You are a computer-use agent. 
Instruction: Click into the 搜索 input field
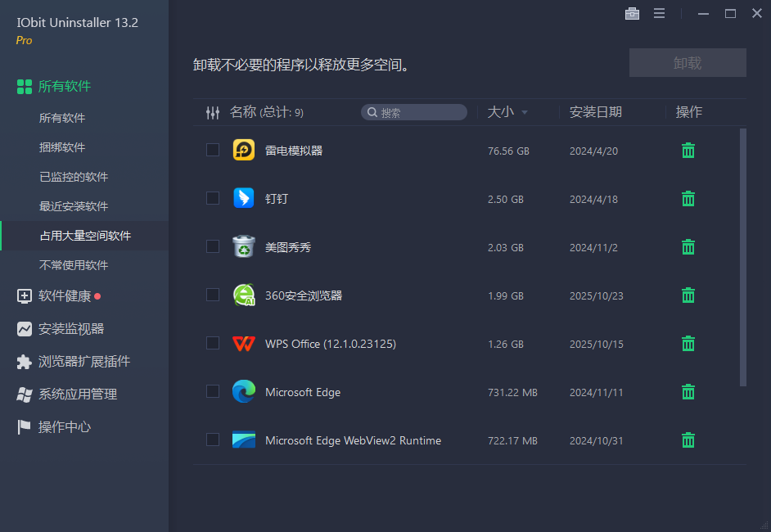tap(414, 113)
